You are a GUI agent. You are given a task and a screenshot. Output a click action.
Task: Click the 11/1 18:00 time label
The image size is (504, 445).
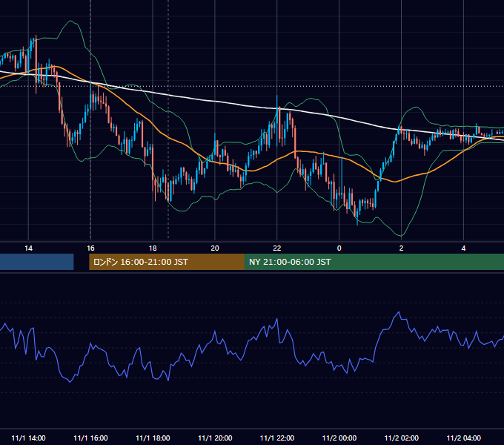click(153, 438)
